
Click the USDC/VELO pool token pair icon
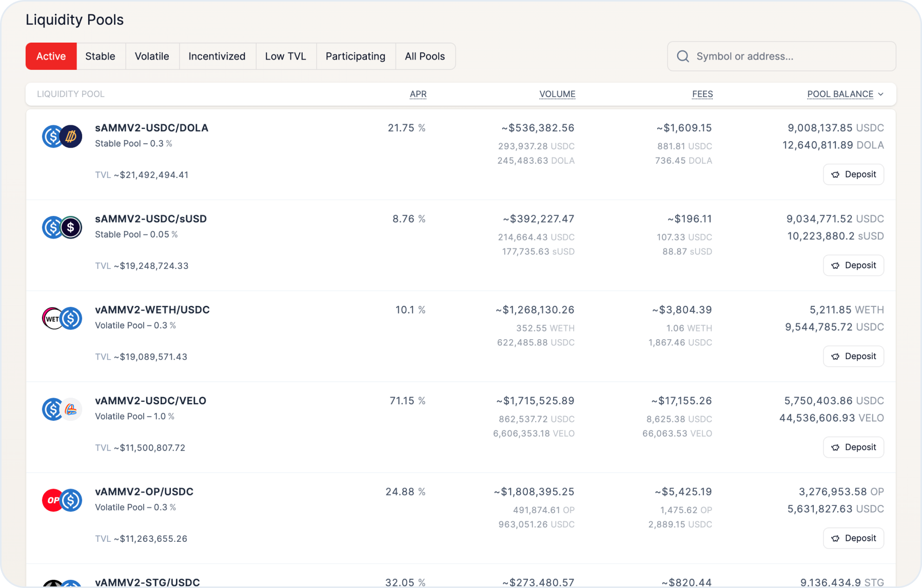62,409
